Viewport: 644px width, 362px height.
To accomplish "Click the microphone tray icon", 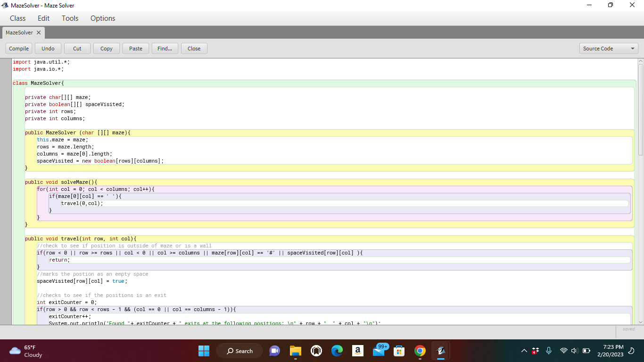I will 549,351.
